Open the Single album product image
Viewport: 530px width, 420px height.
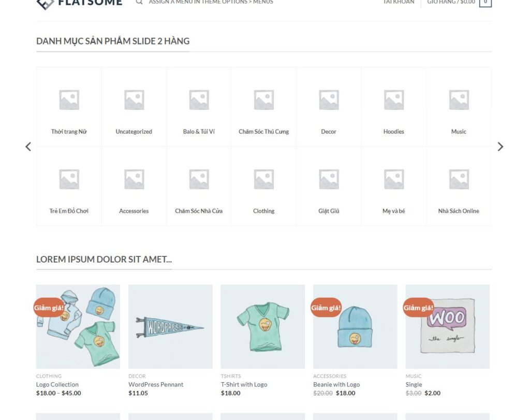447,326
